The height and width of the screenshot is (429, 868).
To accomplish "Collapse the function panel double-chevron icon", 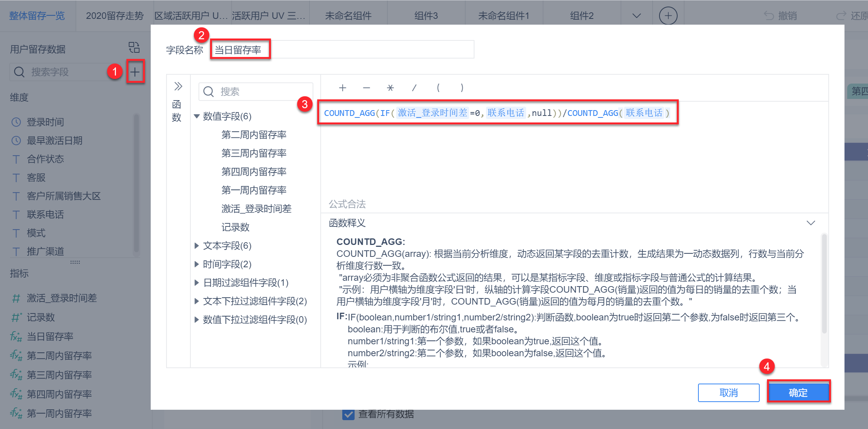I will 178,86.
